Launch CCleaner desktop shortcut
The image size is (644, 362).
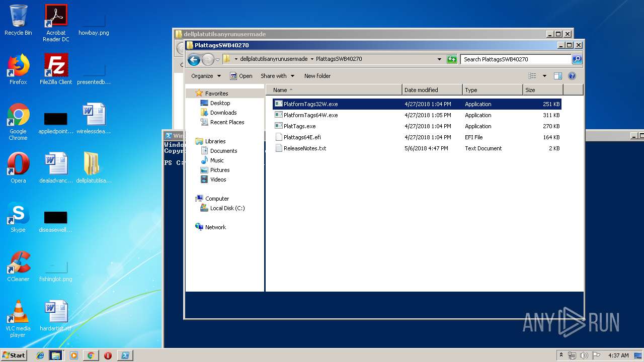[18, 266]
